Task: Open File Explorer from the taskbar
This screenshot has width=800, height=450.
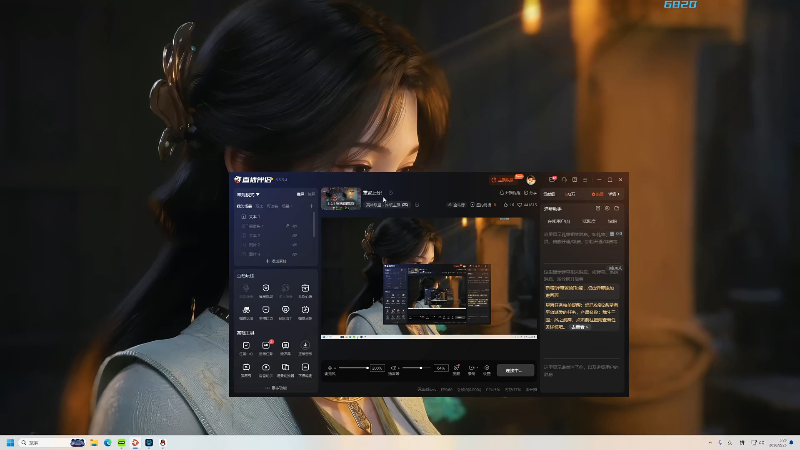Action: 94,442
